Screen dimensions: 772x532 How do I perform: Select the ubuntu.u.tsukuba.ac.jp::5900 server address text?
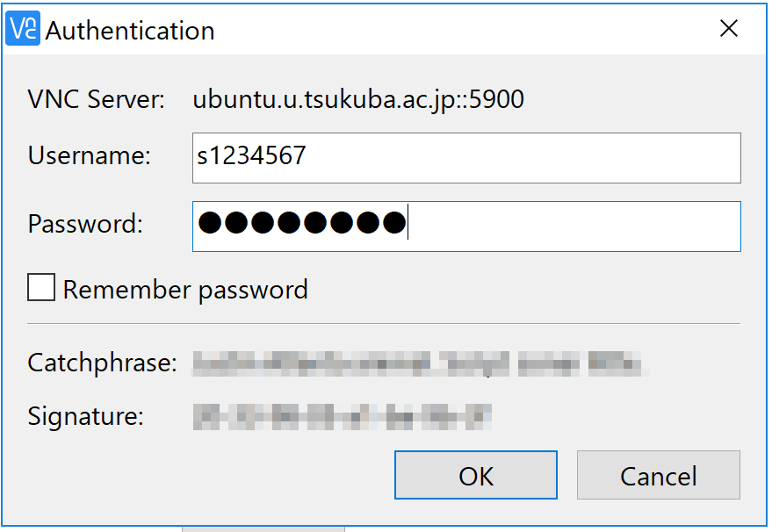point(358,100)
